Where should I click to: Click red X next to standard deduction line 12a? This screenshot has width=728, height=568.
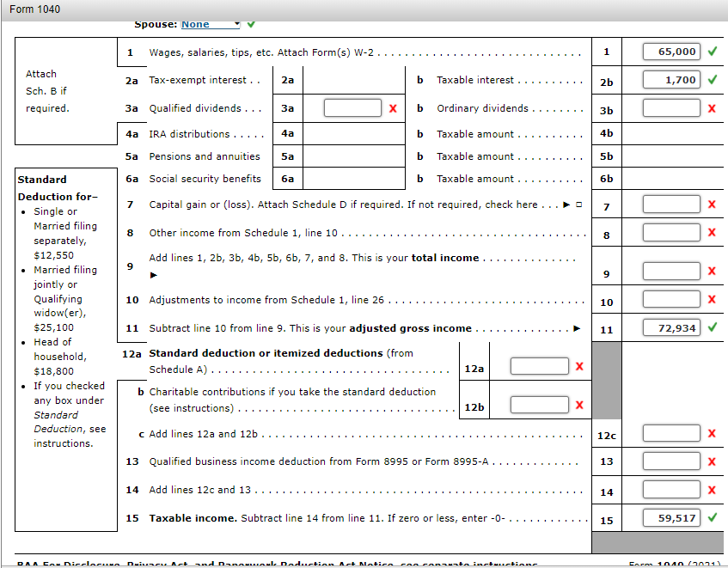(580, 365)
